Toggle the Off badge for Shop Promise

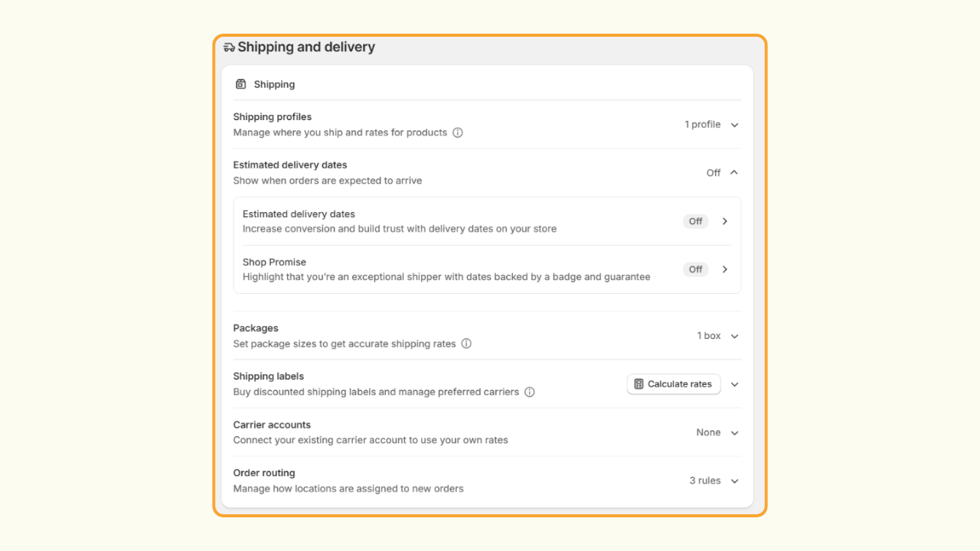coord(695,269)
